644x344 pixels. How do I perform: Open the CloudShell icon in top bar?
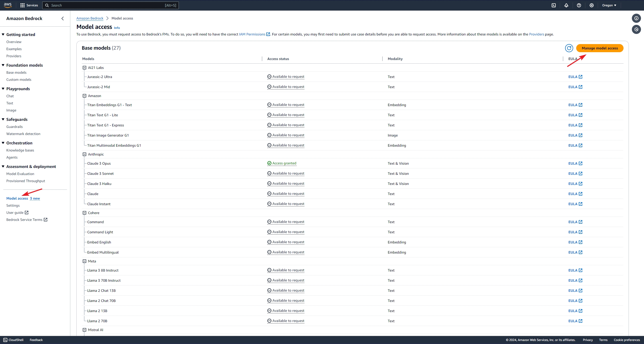click(x=554, y=5)
